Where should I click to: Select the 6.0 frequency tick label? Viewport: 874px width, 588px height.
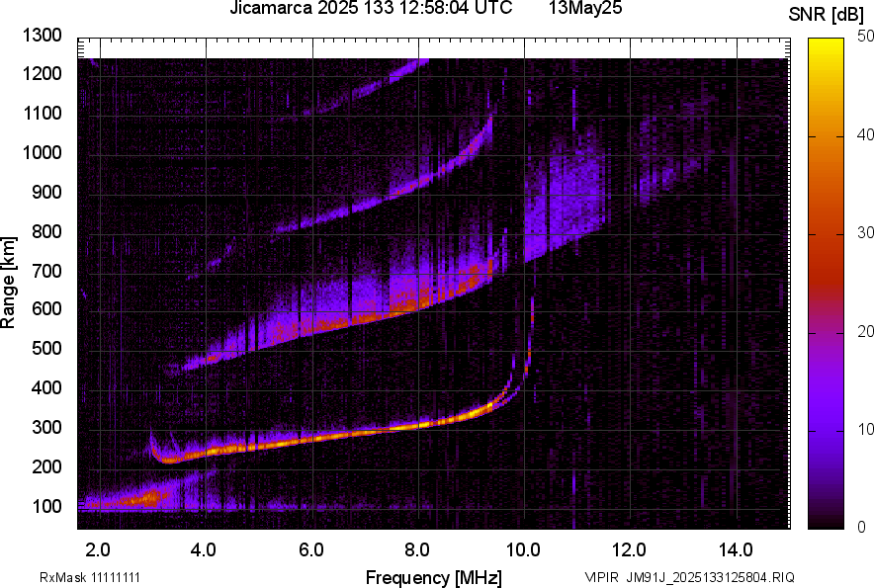coord(311,550)
